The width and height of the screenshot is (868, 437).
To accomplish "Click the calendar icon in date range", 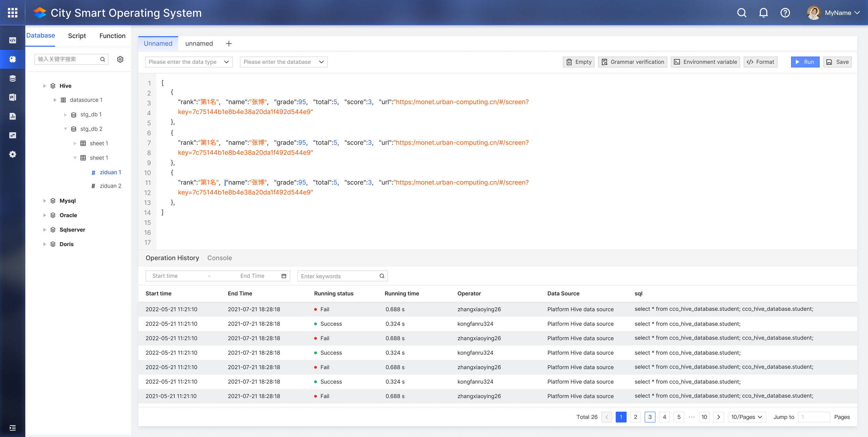I will coord(284,276).
